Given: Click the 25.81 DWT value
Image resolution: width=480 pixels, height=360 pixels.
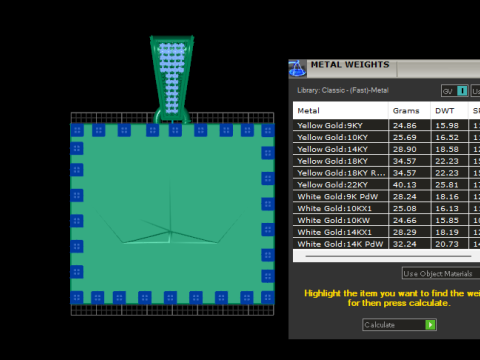Looking at the screenshot, I should point(447,185).
